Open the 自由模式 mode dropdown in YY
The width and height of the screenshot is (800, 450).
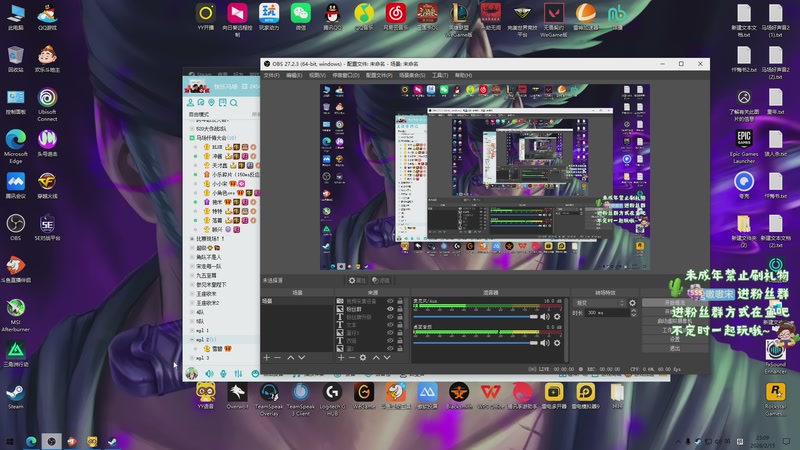[x=199, y=114]
